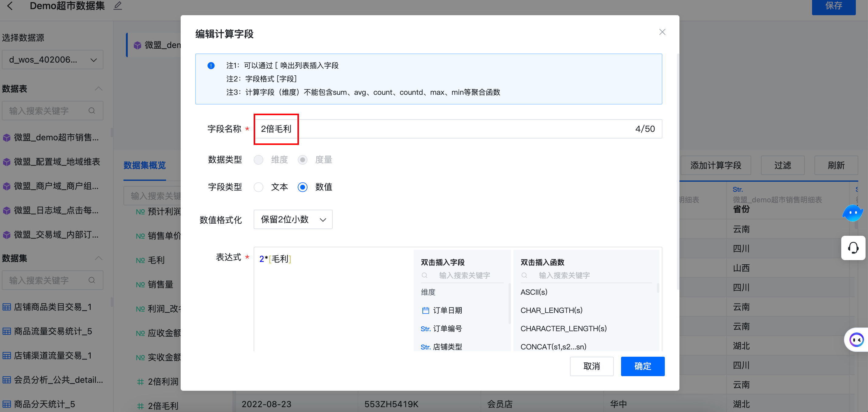Collapse the 数据表 section chevron
The height and width of the screenshot is (412, 868).
click(x=99, y=89)
